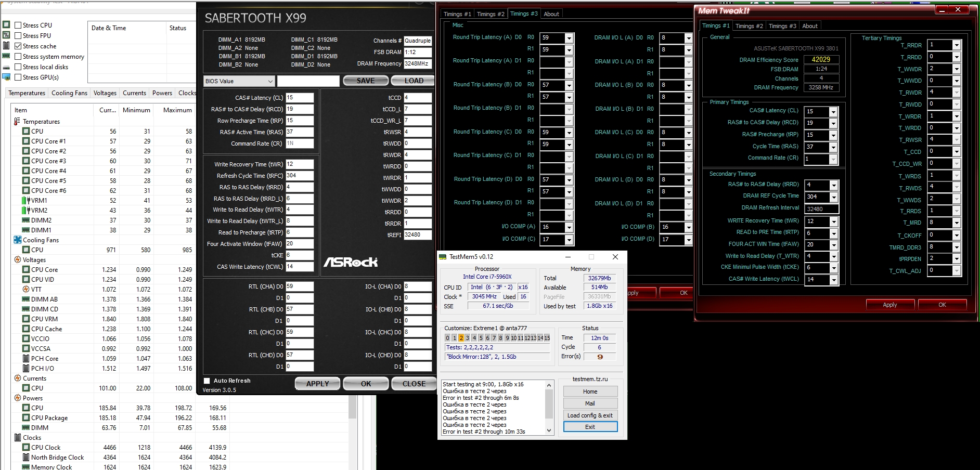Click the green battery icon beside VRM1
Viewport: 980px width, 470px height.
pos(26,200)
